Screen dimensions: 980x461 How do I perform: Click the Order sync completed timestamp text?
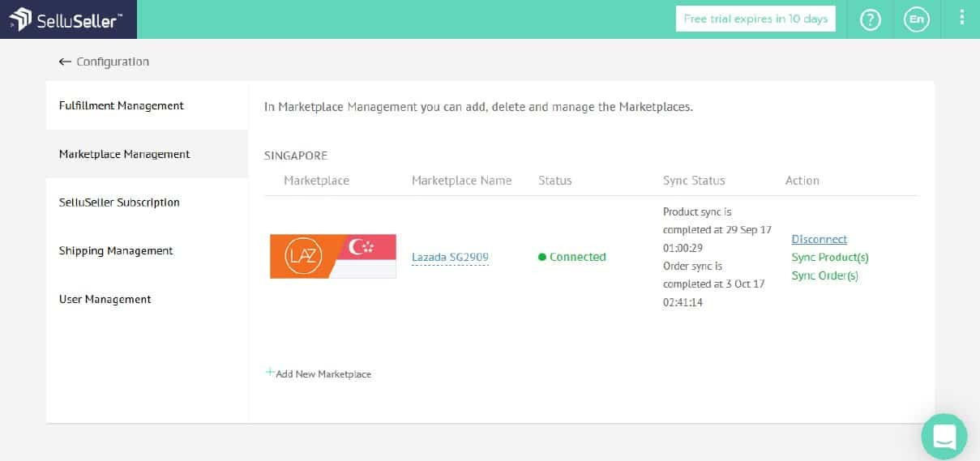pyautogui.click(x=713, y=284)
